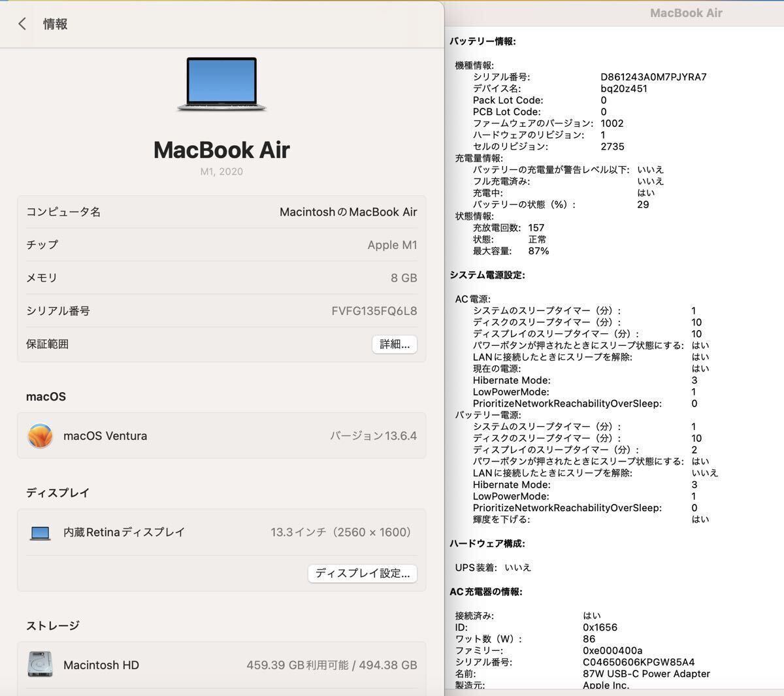Click the AC電源: label
Screen dimensions: 784x696
click(473, 299)
